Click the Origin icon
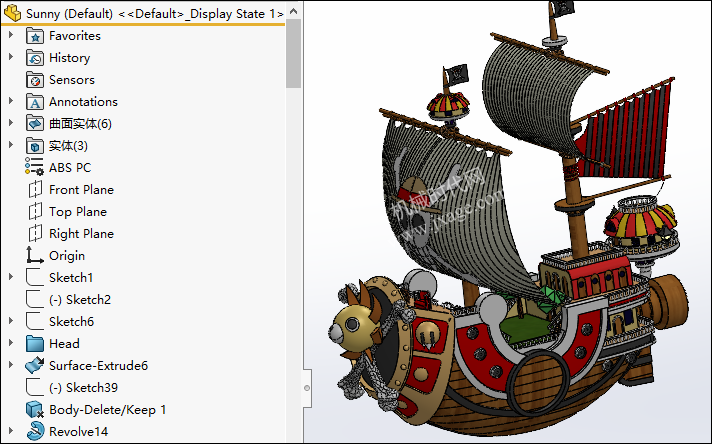The height and width of the screenshot is (444, 712). [35, 255]
